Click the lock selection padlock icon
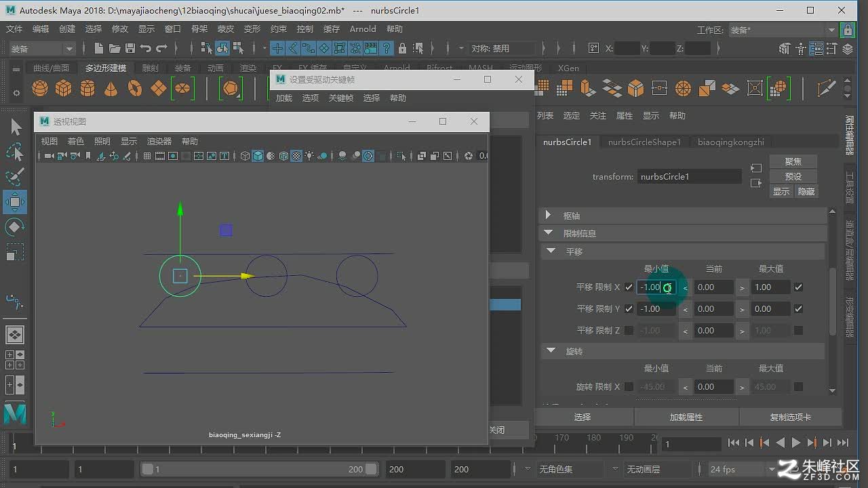The height and width of the screenshot is (488, 868). (x=403, y=48)
